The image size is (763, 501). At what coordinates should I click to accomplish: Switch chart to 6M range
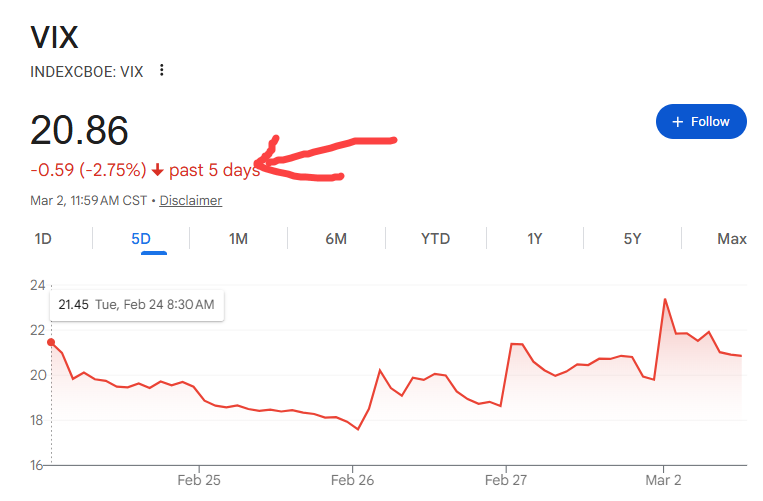[336, 239]
